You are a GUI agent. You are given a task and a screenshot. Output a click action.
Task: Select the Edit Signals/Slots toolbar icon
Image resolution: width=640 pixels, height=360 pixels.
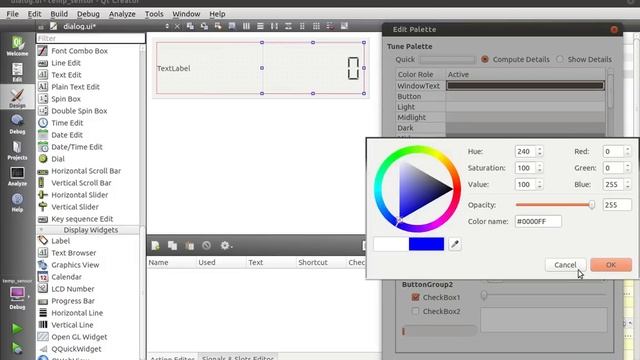[204, 26]
